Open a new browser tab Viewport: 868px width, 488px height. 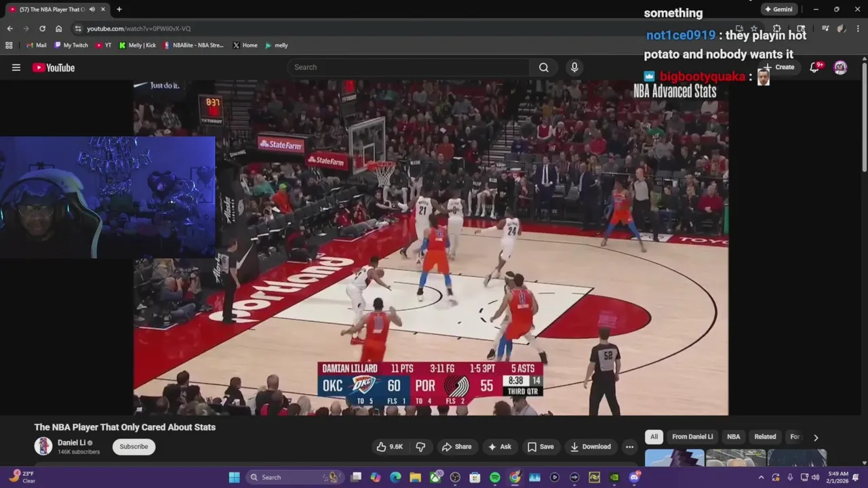pyautogui.click(x=119, y=9)
